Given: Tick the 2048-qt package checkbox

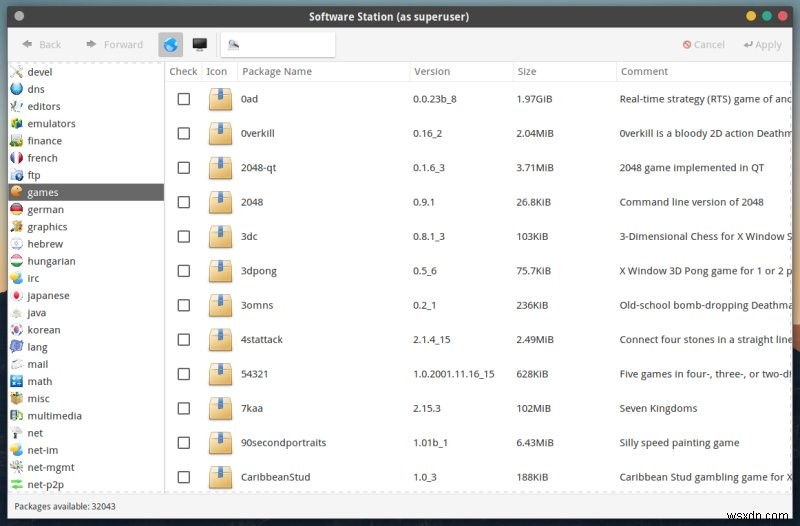Looking at the screenshot, I should click(x=184, y=168).
